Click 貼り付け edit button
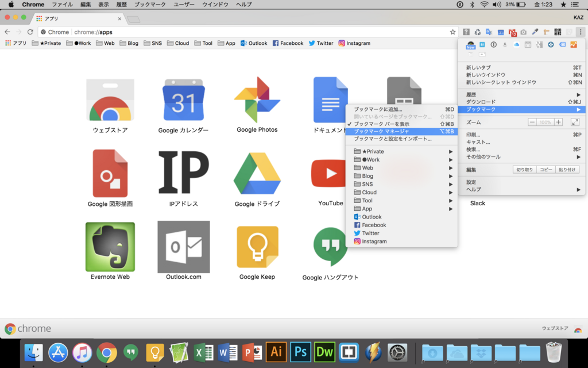This screenshot has height=368, width=588. click(x=567, y=170)
